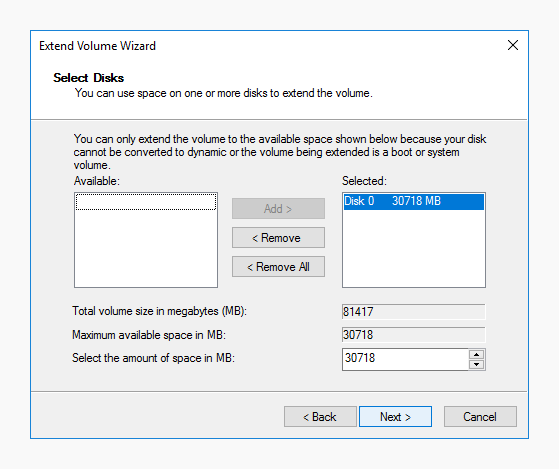This screenshot has width=559, height=469.
Task: Click the Remove button
Action: pyautogui.click(x=278, y=238)
